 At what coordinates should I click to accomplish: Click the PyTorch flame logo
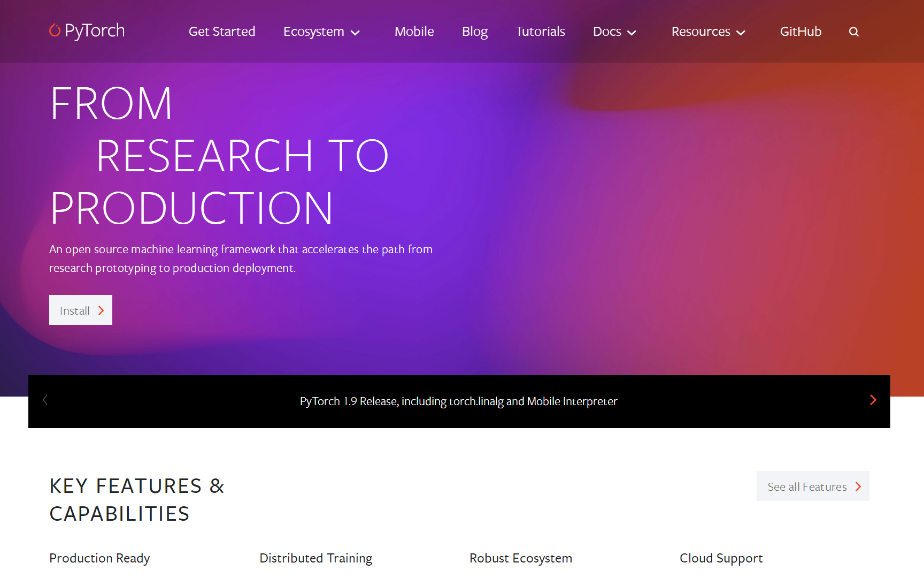click(55, 30)
